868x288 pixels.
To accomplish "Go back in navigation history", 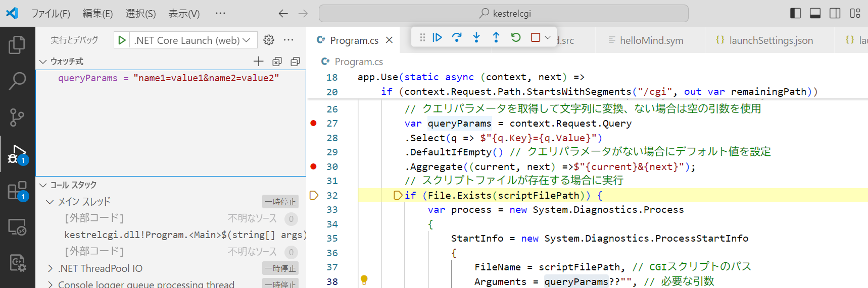I will [283, 14].
